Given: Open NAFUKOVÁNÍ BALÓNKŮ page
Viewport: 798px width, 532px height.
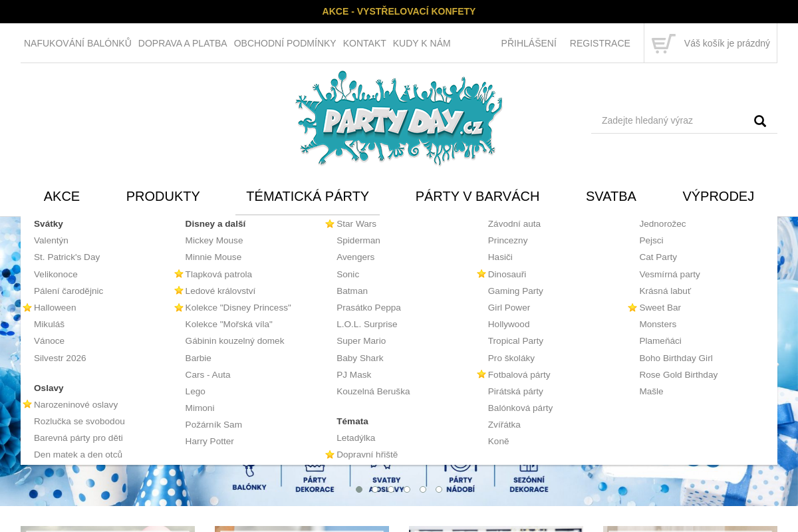Looking at the screenshot, I should pos(78,43).
